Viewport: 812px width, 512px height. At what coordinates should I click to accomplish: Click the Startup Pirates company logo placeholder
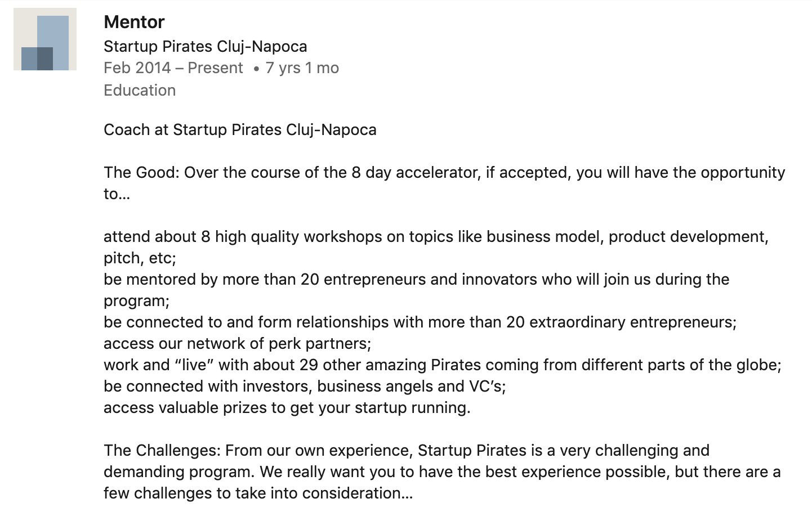click(45, 39)
